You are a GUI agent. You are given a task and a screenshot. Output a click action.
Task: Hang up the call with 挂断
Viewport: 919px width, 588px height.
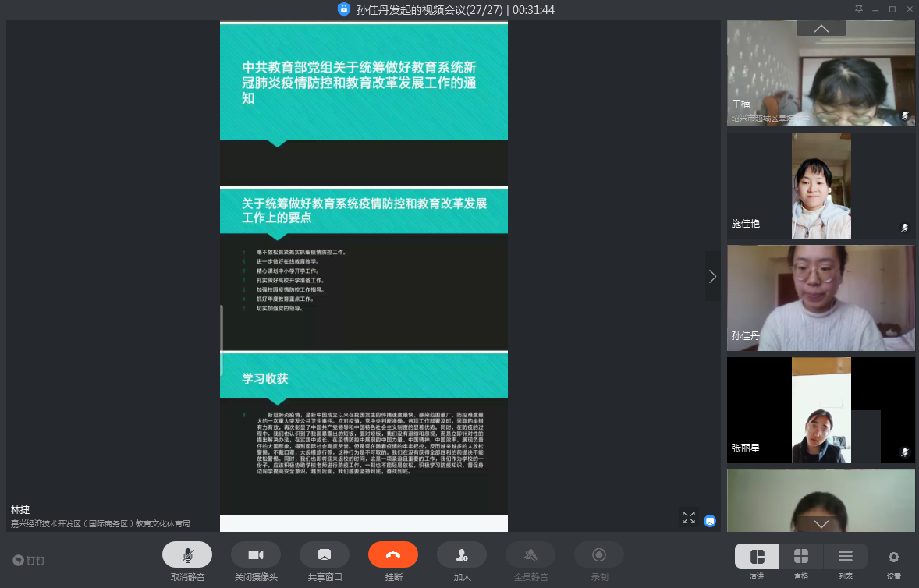coord(392,554)
